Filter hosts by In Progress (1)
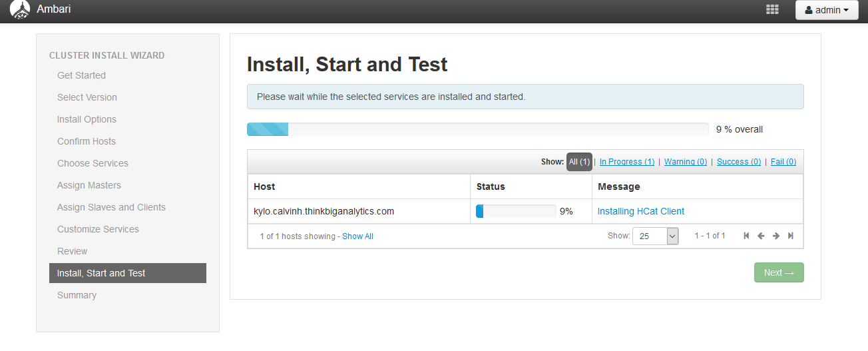868x351 pixels. (x=626, y=162)
